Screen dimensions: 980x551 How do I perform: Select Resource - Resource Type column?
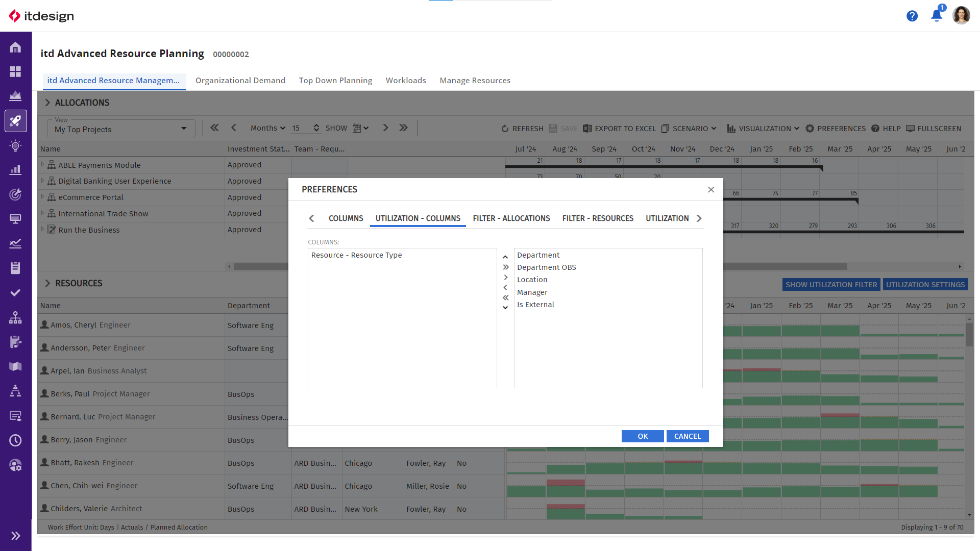[x=402, y=255]
